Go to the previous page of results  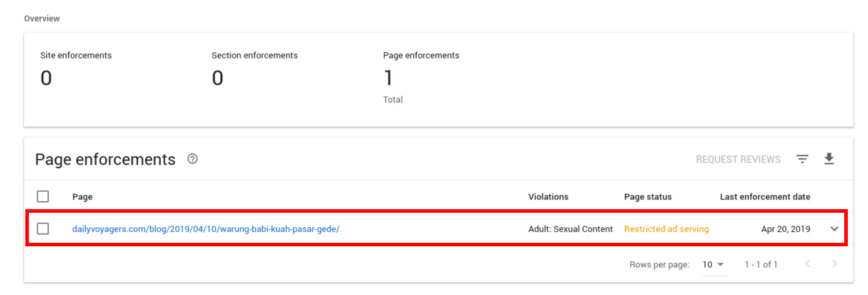pos(808,264)
